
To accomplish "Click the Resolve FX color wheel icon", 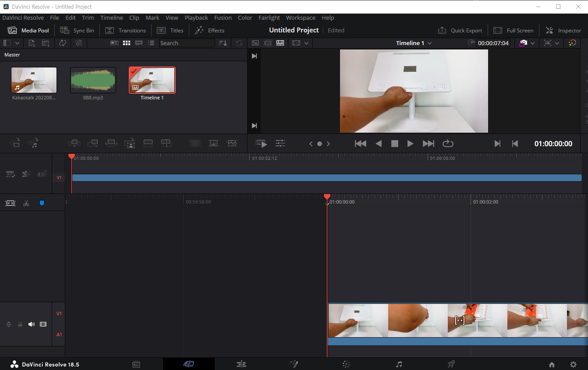I will pyautogui.click(x=572, y=43).
